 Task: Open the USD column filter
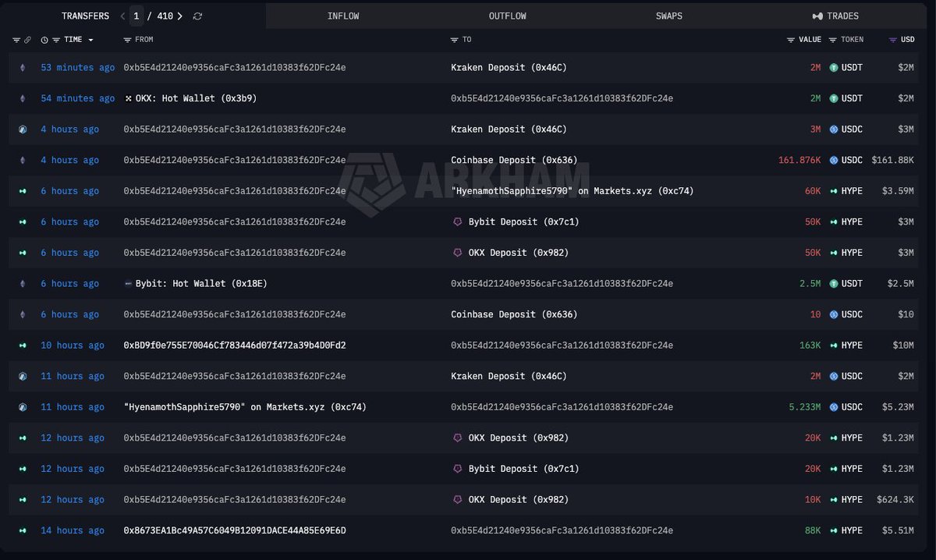coord(893,40)
